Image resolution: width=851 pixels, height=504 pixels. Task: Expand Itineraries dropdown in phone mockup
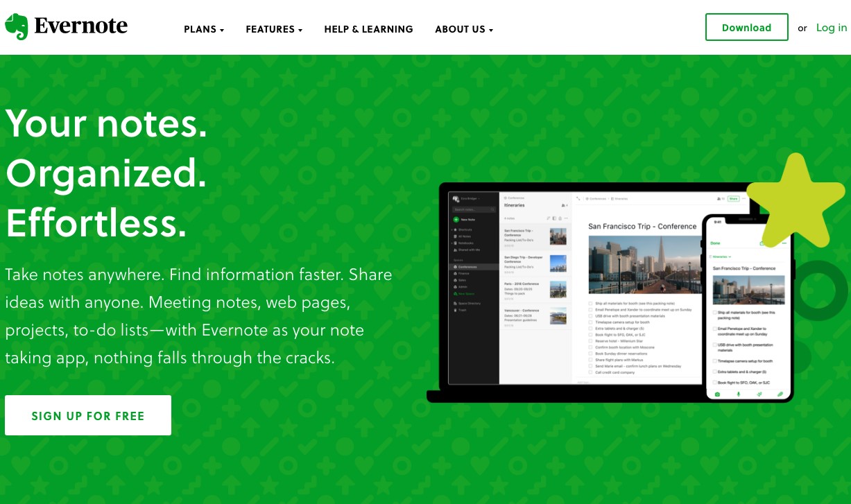click(721, 257)
